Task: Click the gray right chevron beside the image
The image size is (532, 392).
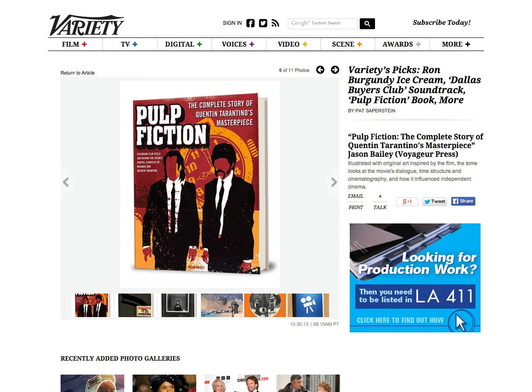Action: [x=334, y=182]
